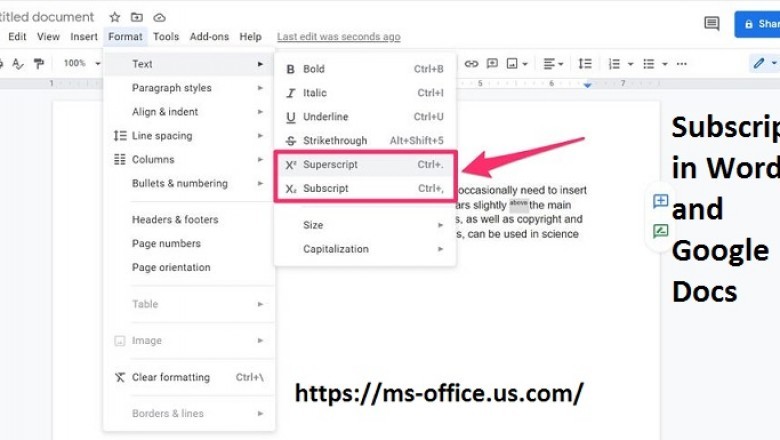Click the highlighted word 'above' in document
The height and width of the screenshot is (440, 780).
coord(518,203)
